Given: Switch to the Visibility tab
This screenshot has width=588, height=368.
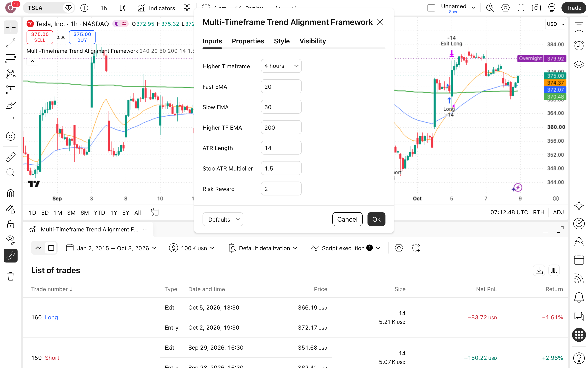Looking at the screenshot, I should click(312, 41).
